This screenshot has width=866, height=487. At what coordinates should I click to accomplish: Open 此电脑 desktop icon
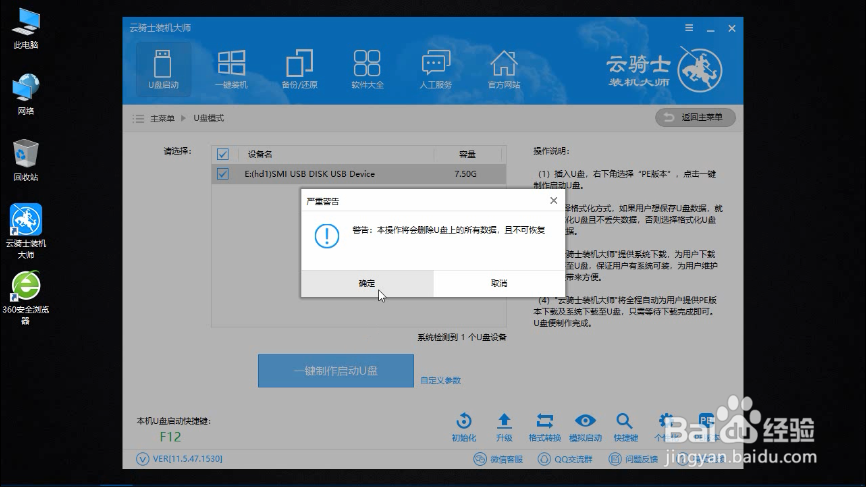point(25,29)
